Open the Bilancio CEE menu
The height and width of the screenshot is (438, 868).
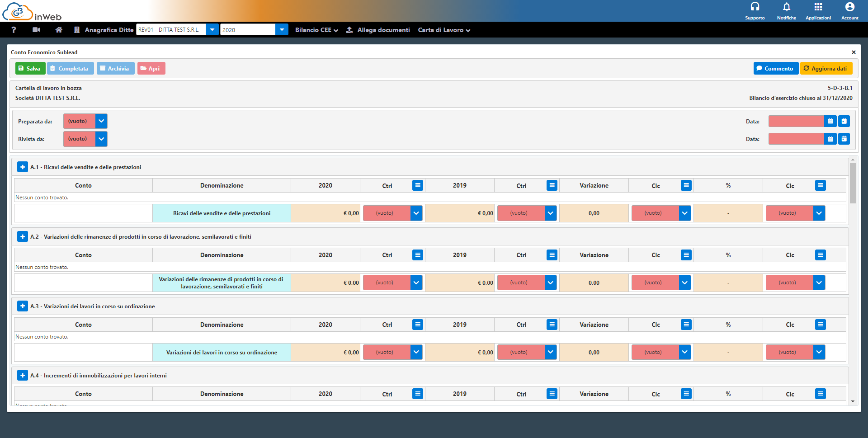pyautogui.click(x=316, y=30)
